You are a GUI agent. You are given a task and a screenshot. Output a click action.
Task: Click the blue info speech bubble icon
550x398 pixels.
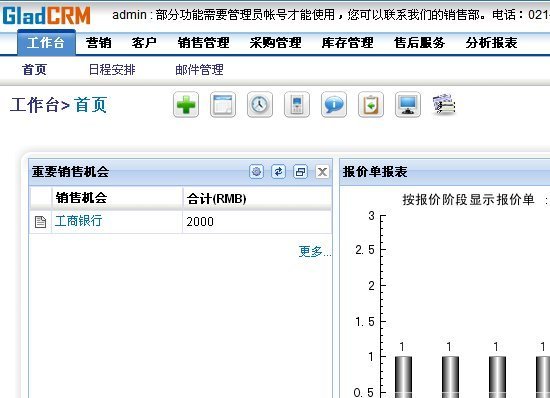(x=334, y=104)
